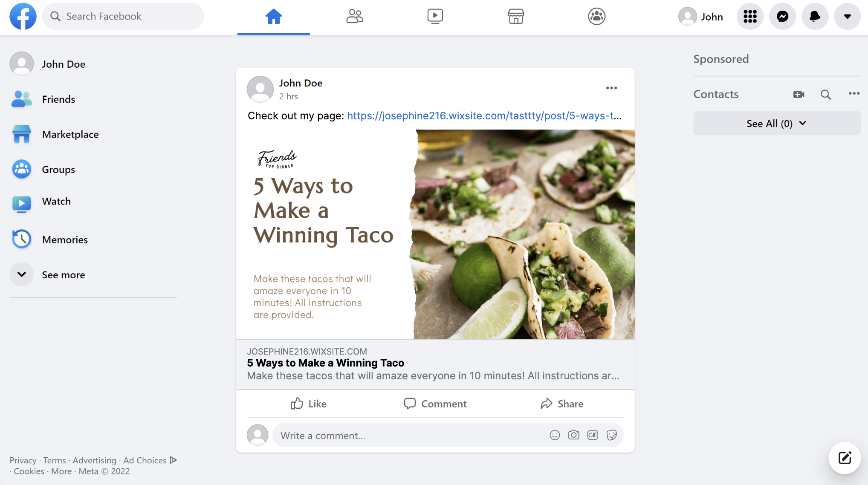Open the Friends icon tab
The width and height of the screenshot is (868, 485).
(354, 16)
